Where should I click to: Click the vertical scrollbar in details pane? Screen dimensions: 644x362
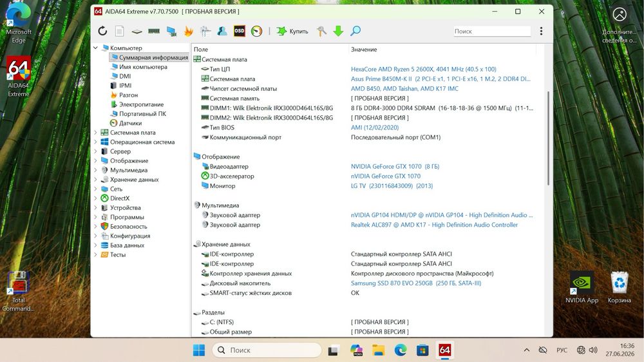pyautogui.click(x=548, y=138)
